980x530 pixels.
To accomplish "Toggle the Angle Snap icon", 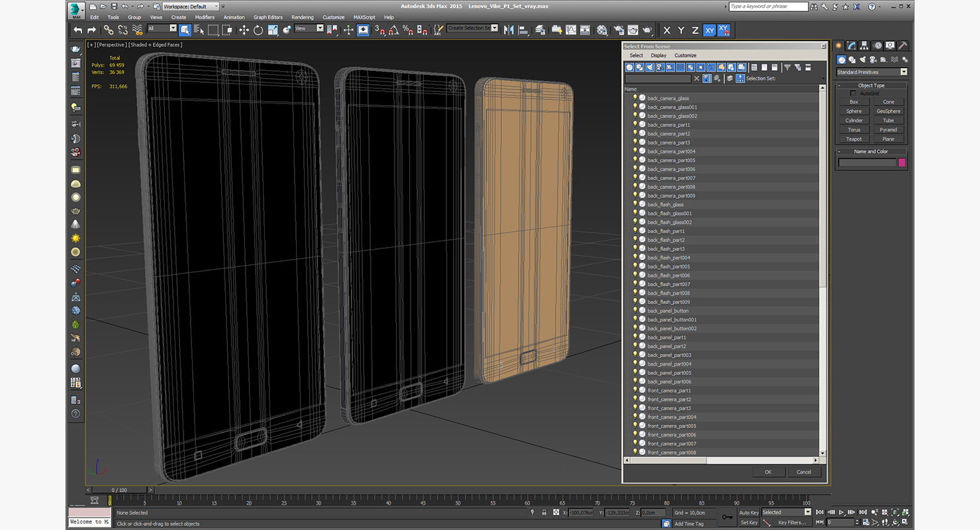I will click(393, 30).
